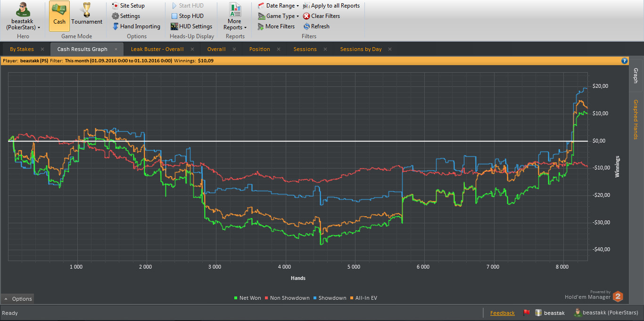Click the beastakk (PokerStars) status bar entry
This screenshot has width=644, height=321.
[x=606, y=313]
